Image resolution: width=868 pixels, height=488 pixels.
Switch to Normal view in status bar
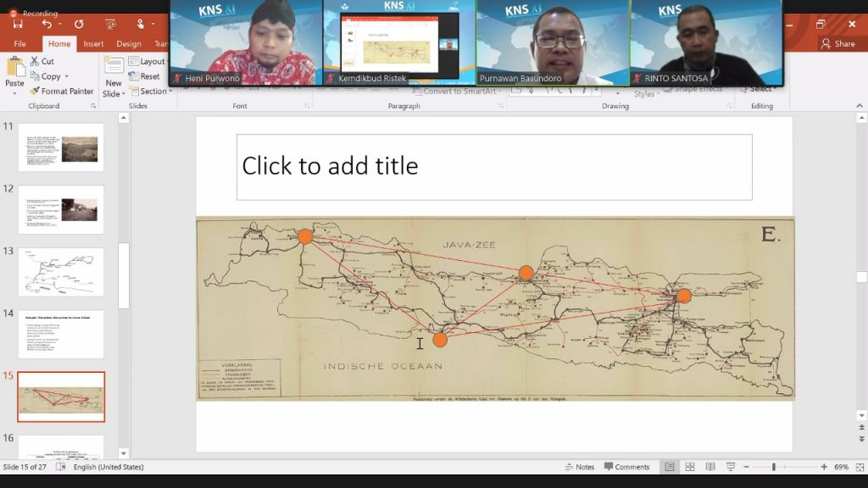tap(670, 467)
